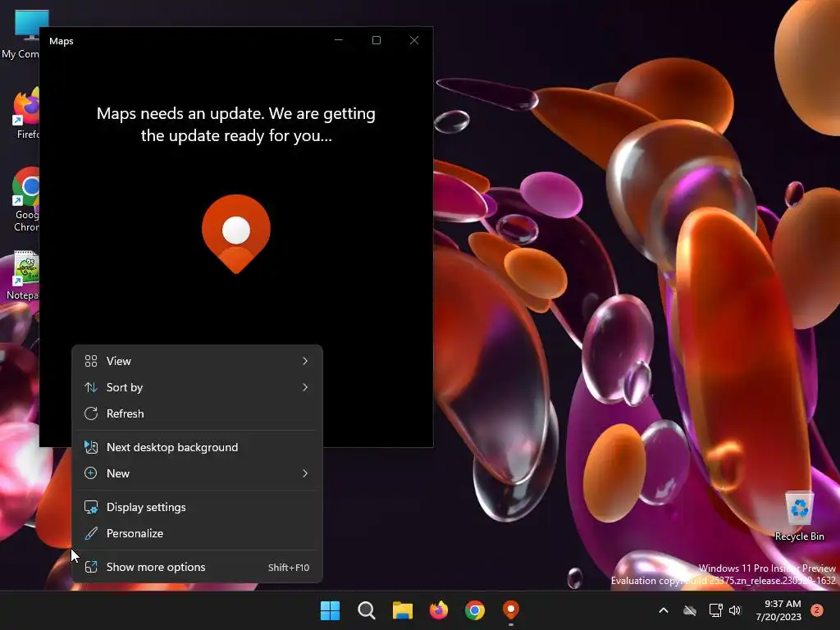
Task: Click the OneDrive cloud tray icon
Action: tap(690, 610)
